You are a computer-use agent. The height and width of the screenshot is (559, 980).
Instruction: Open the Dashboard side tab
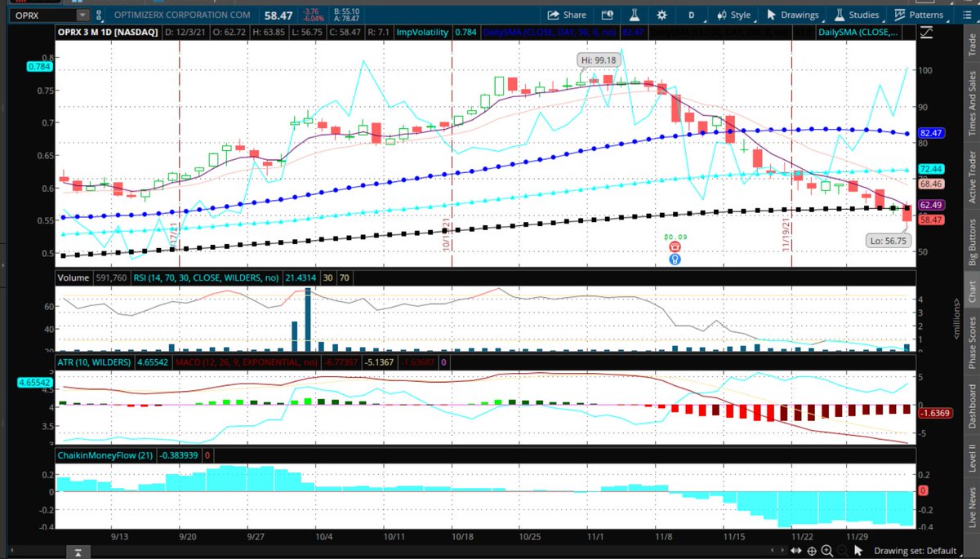click(970, 407)
